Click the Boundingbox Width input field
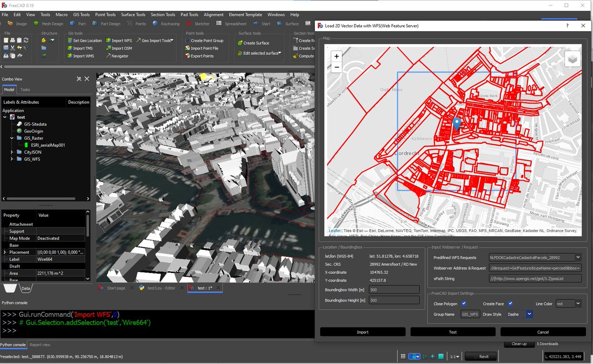The image size is (593, 364). [394, 290]
